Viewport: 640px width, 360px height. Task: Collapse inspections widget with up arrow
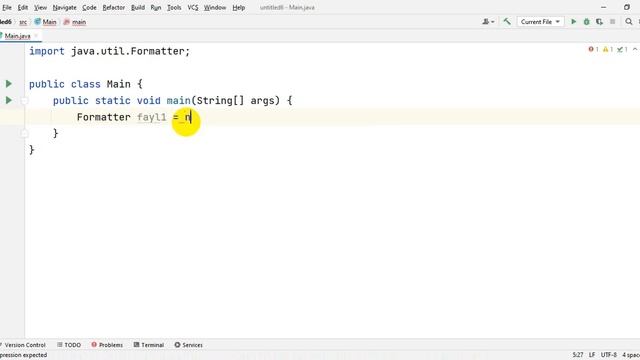pyautogui.click(x=635, y=49)
